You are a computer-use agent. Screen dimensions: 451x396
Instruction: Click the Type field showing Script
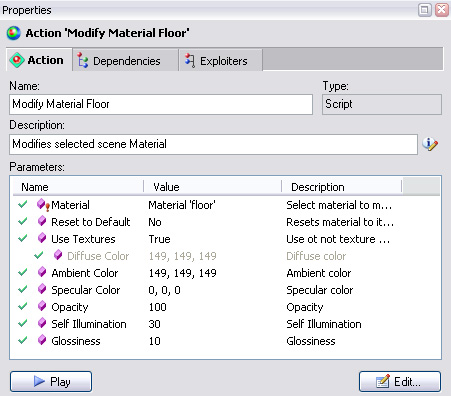(382, 104)
